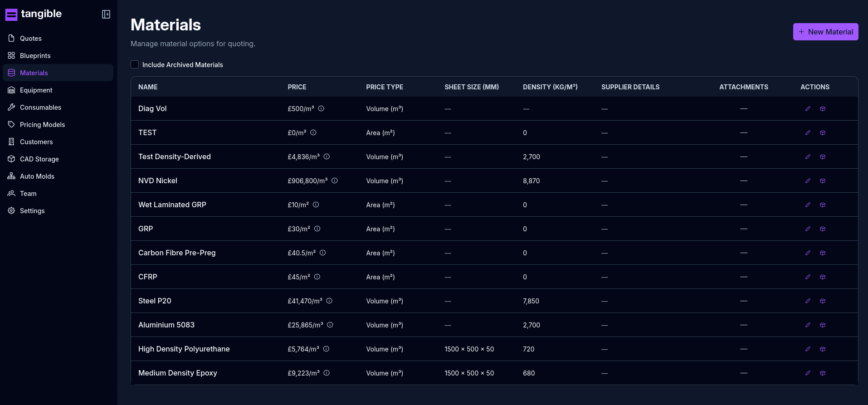Click density value 8,870
The width and height of the screenshot is (868, 405).
coord(531,181)
